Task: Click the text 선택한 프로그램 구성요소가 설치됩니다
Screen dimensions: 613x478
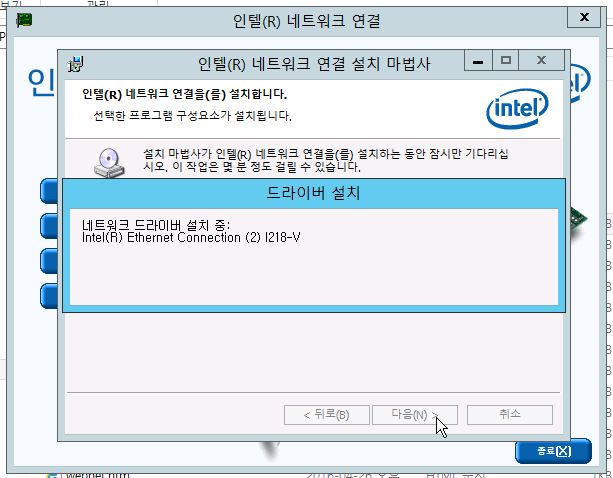Action: 192,116
